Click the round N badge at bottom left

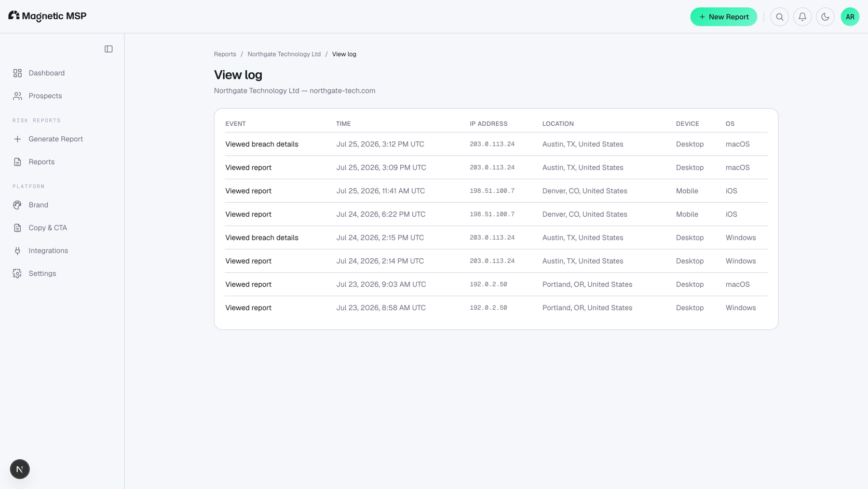coord(20,469)
